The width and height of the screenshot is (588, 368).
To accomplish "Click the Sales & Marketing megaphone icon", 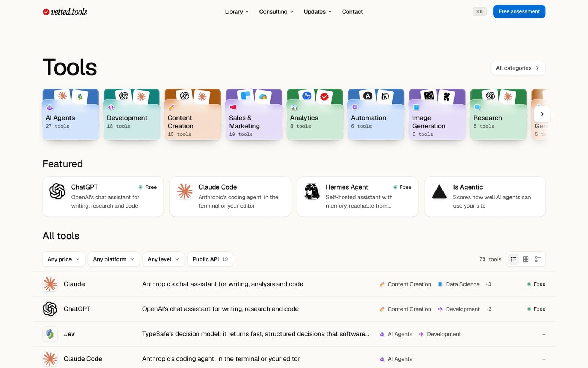I will [233, 107].
